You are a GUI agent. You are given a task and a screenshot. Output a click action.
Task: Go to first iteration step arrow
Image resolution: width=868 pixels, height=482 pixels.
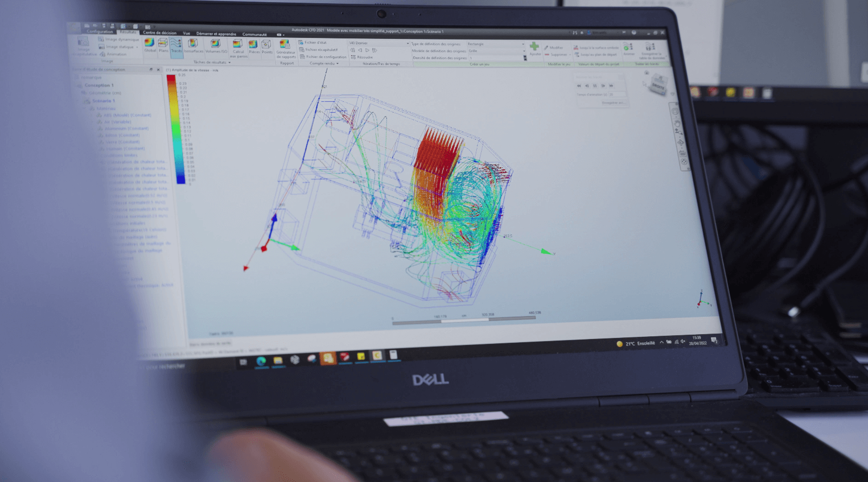coord(353,50)
